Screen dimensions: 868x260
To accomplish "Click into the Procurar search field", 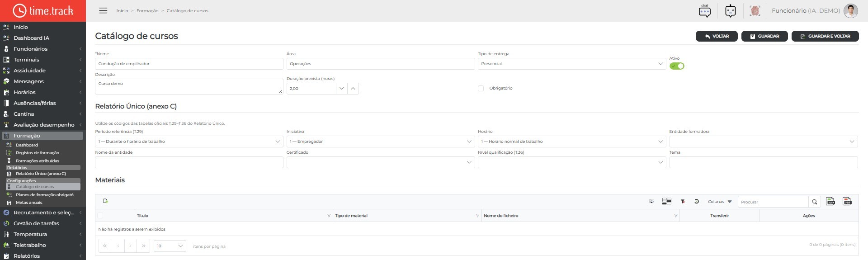I will (773, 202).
